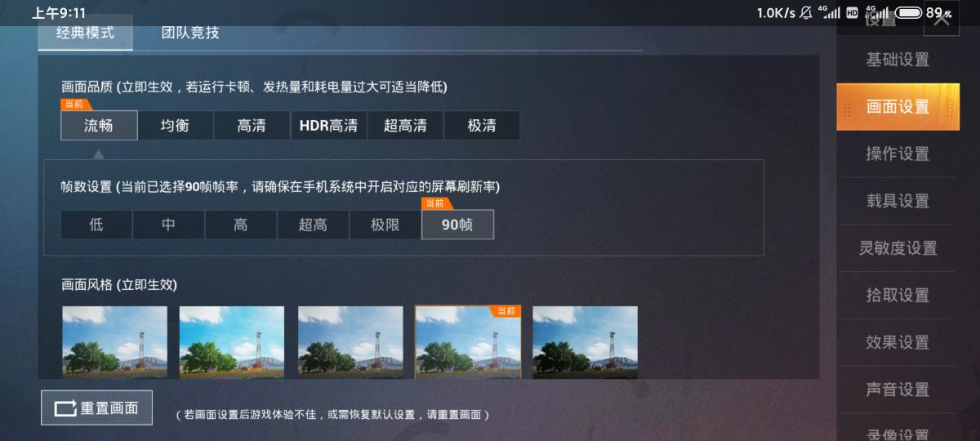
Task: Switch to 经典模式 tab
Action: 85,33
